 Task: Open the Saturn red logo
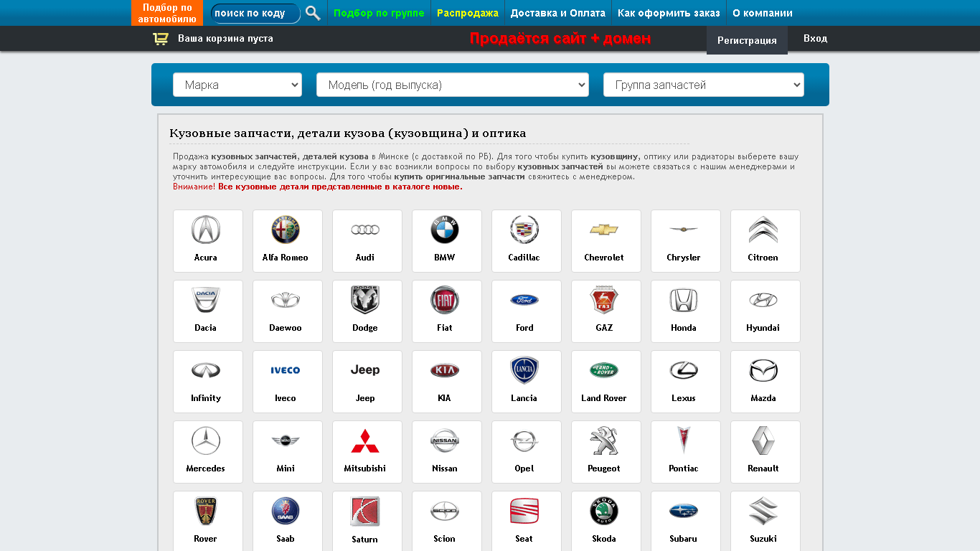click(x=365, y=511)
